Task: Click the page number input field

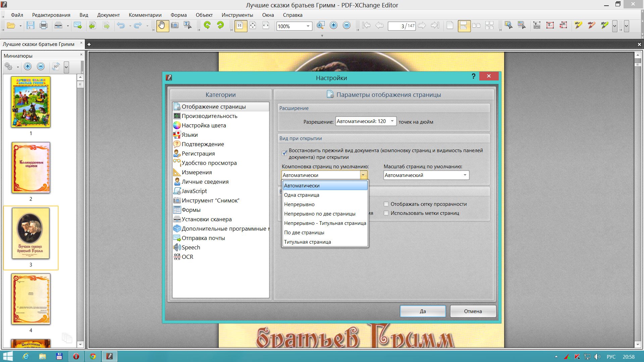Action: (x=401, y=26)
